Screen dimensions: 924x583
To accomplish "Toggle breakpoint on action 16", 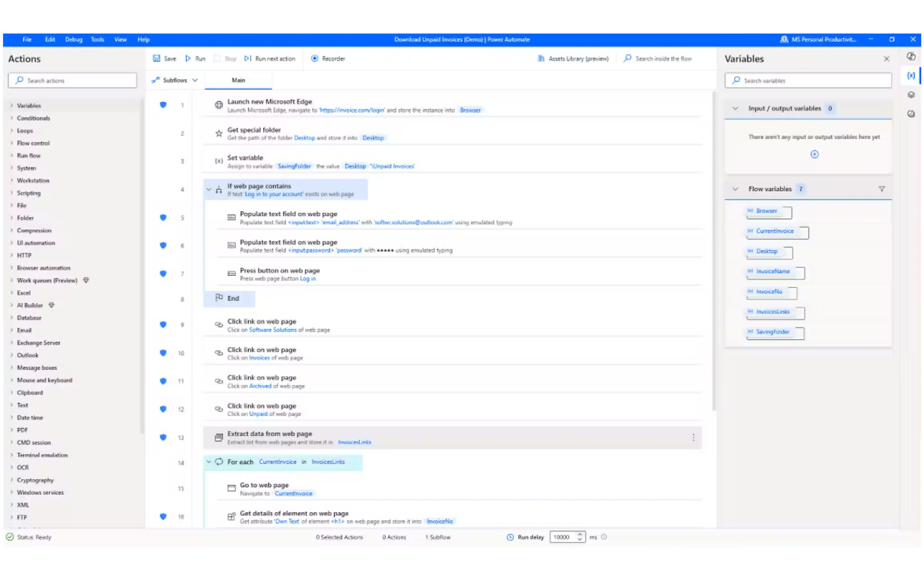I will point(163,517).
